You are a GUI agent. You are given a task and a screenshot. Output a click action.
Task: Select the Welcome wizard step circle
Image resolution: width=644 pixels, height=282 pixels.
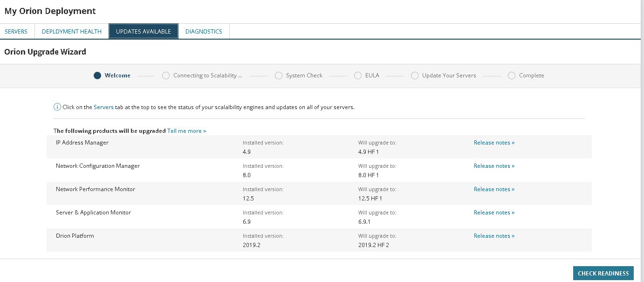coord(97,76)
